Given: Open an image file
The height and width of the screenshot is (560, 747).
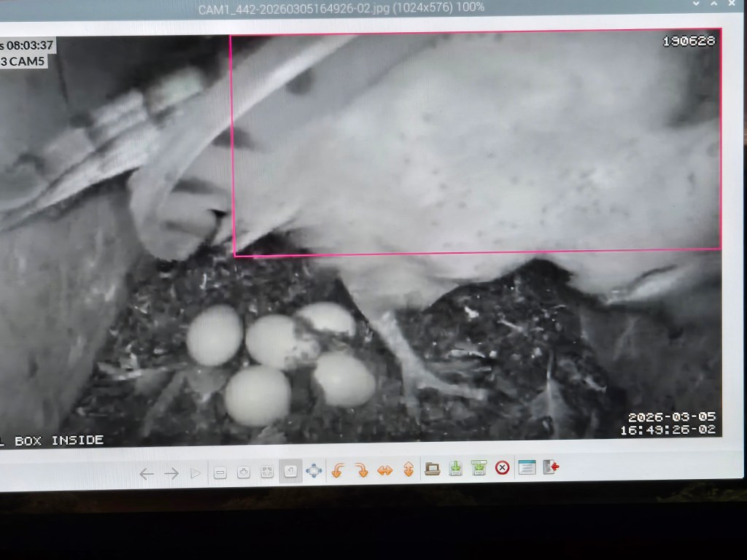Looking at the screenshot, I should (433, 469).
